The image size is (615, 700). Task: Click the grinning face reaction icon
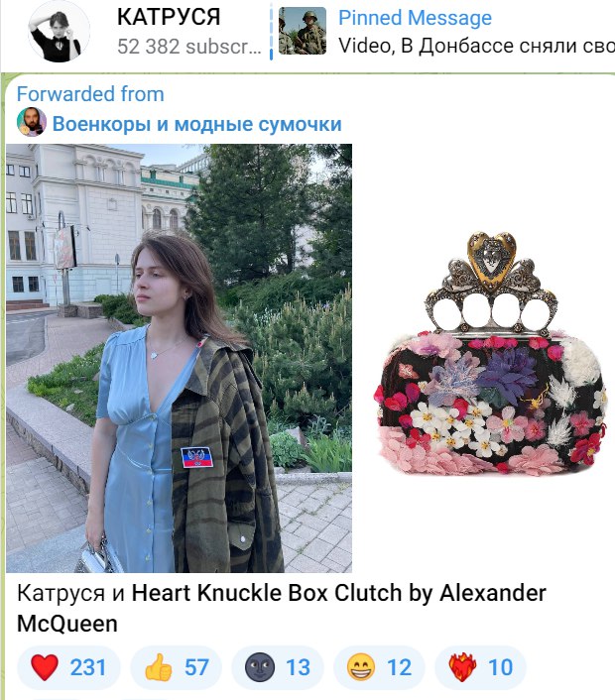[361, 667]
